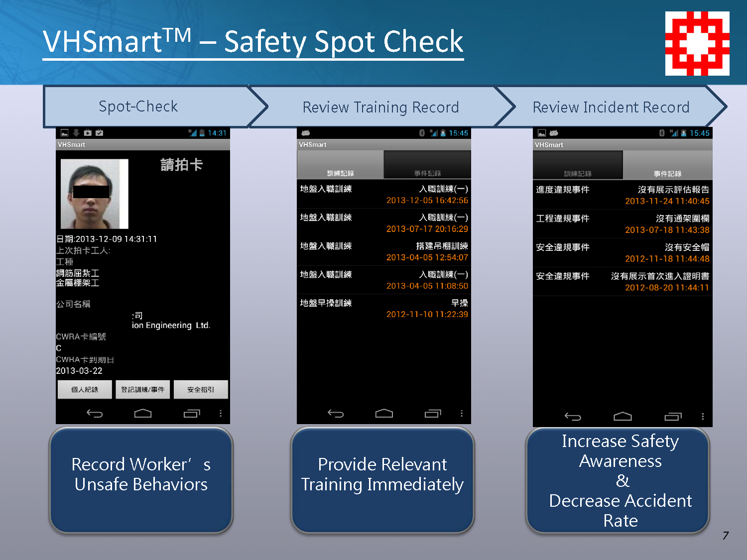Click Provide Relevant Training Immediately box
Image resolution: width=747 pixels, height=560 pixels.
pyautogui.click(x=382, y=480)
